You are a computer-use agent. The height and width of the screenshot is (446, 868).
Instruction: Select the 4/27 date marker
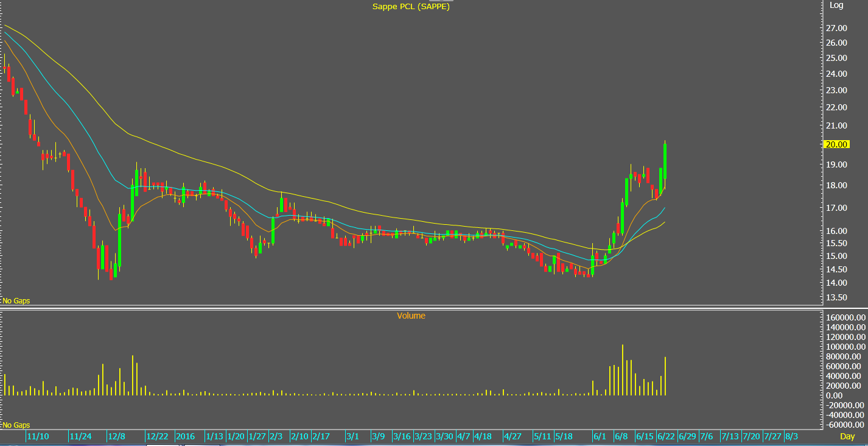pyautogui.click(x=513, y=437)
